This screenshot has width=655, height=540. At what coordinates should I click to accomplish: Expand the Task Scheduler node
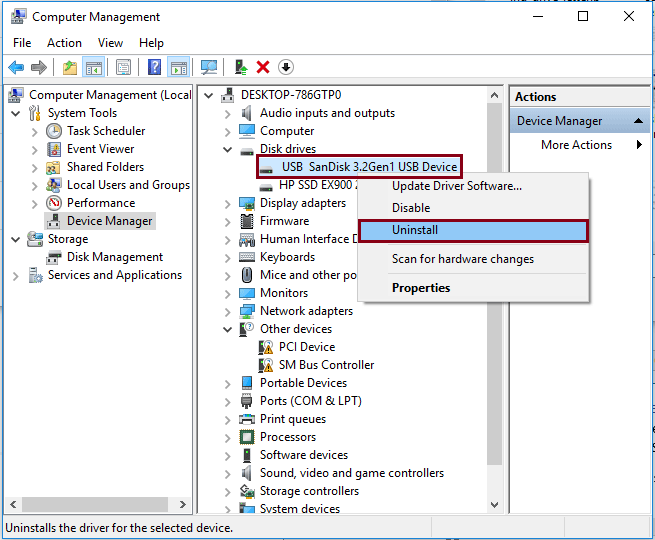click(x=35, y=132)
